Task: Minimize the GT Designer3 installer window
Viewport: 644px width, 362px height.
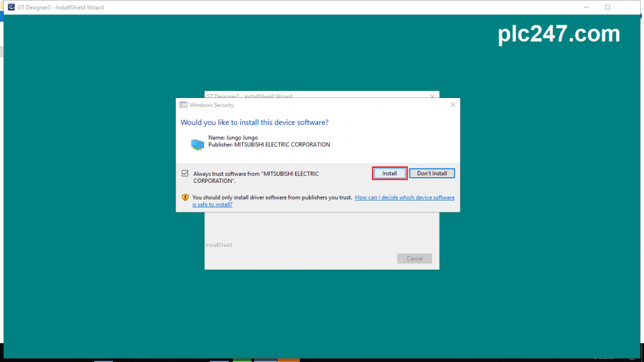Action: tap(587, 7)
